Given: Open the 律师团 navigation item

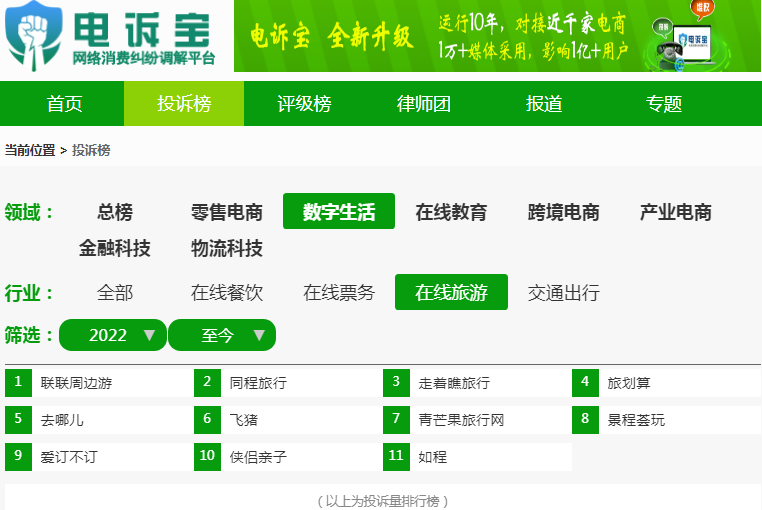Looking at the screenshot, I should click(x=424, y=104).
